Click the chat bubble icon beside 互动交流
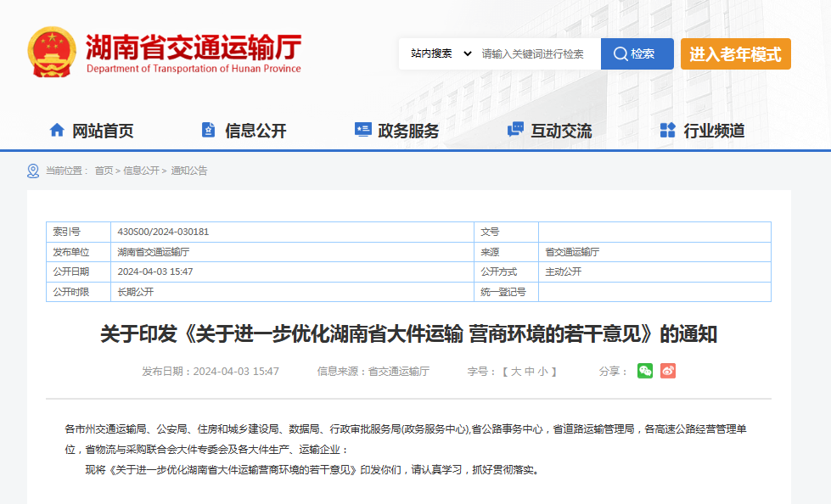Image resolution: width=831 pixels, height=504 pixels. pyautogui.click(x=515, y=130)
